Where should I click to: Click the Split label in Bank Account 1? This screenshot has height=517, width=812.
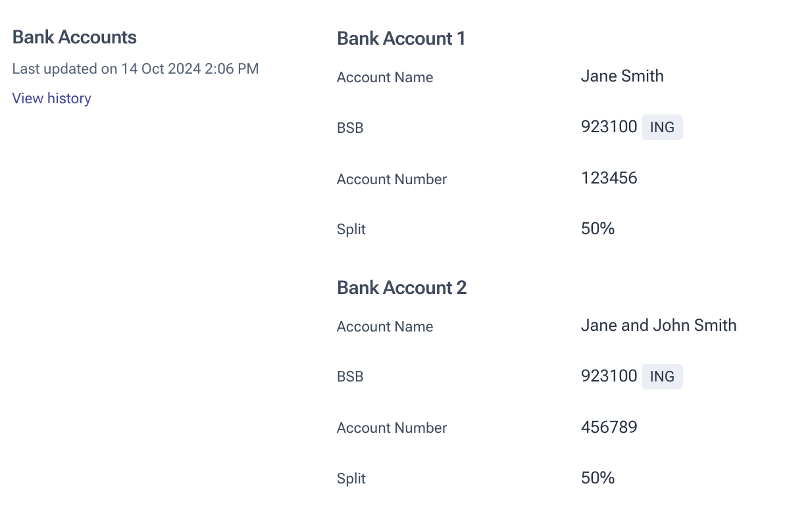coord(351,230)
